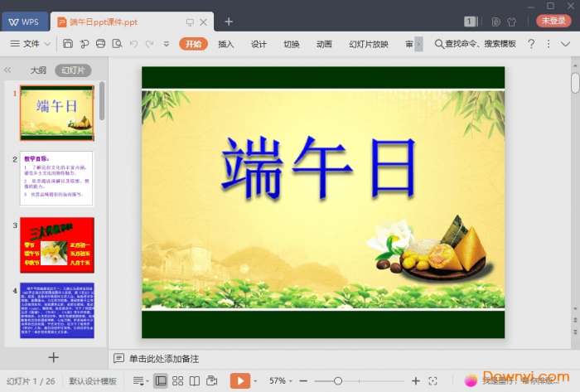Click the next slide arrow at scrollbar bottom
The height and width of the screenshot is (392, 580).
point(575,331)
